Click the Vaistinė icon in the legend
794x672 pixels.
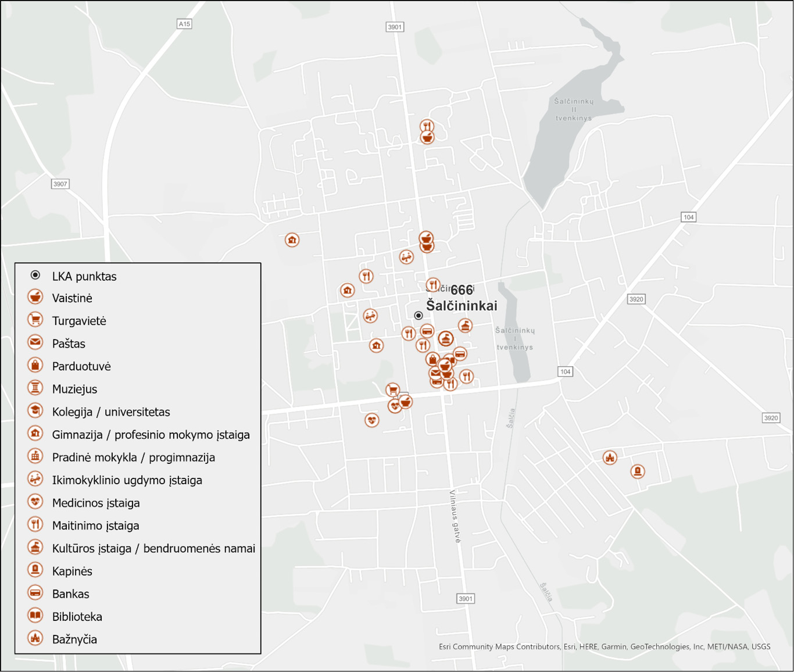pos(35,297)
